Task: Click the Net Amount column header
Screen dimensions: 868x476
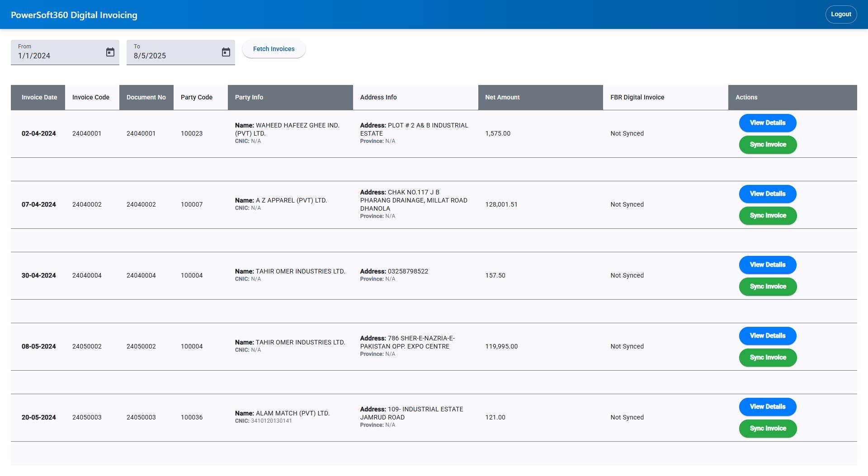Action: point(502,97)
